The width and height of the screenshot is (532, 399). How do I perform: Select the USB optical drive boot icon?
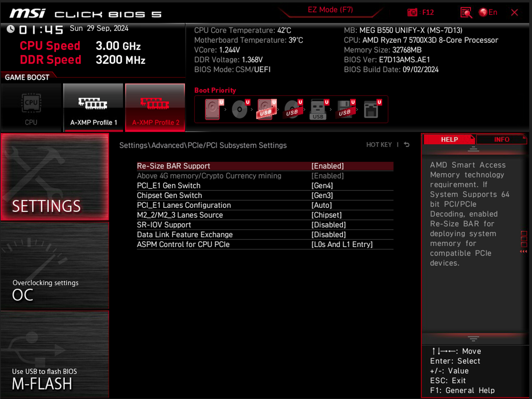[x=293, y=109]
